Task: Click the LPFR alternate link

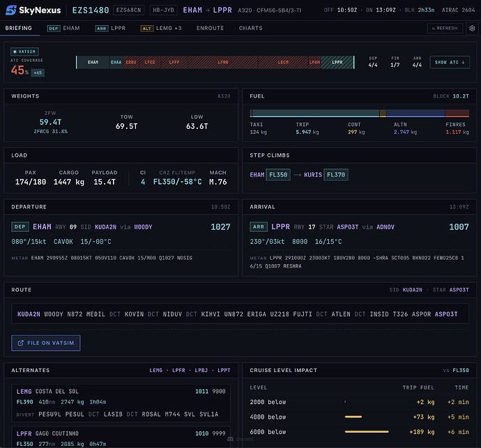Action: (x=178, y=371)
